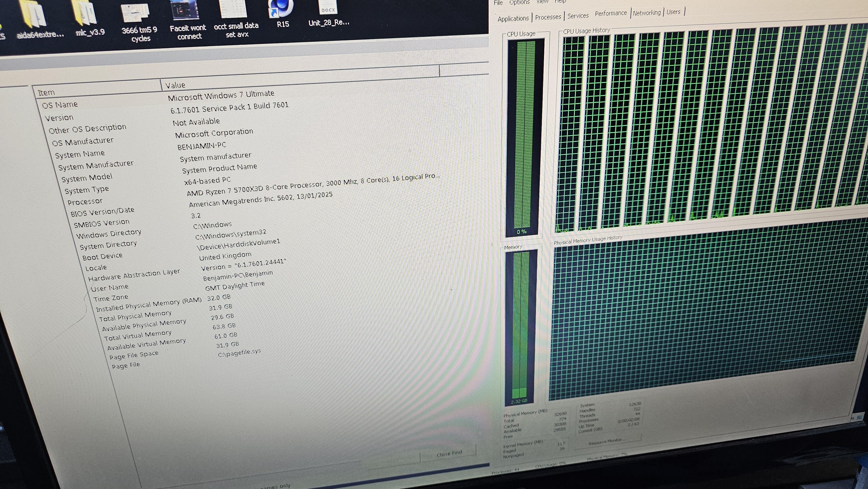Select the "System Type" item
The height and width of the screenshot is (489, 868).
[87, 190]
